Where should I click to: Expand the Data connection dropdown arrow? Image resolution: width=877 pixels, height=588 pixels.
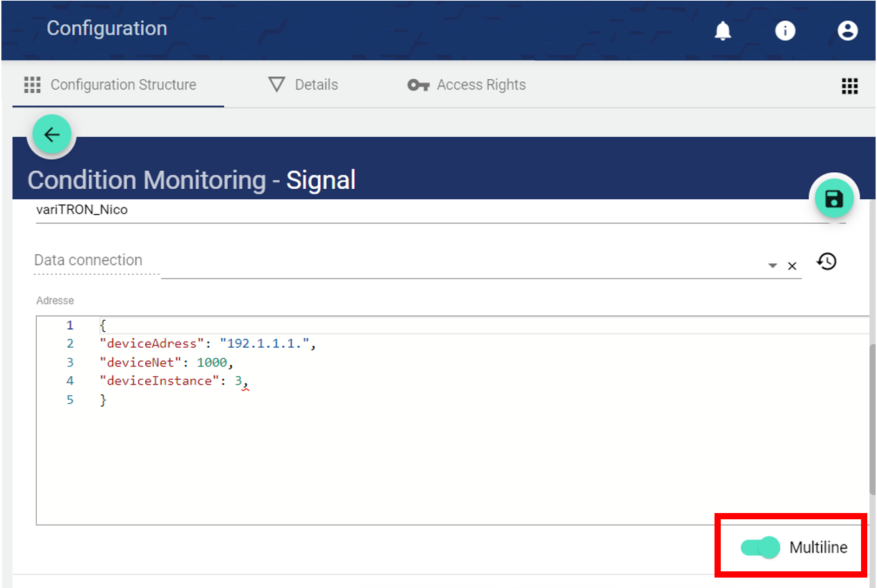click(772, 267)
